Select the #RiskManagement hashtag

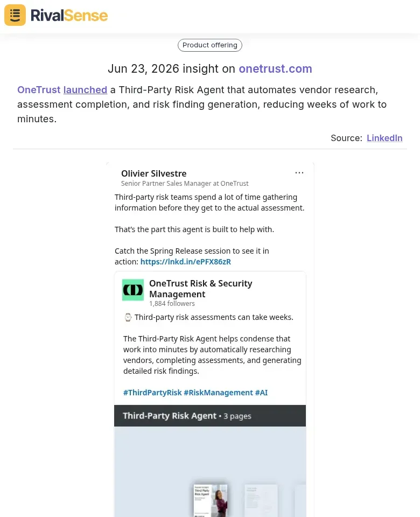[x=218, y=393]
